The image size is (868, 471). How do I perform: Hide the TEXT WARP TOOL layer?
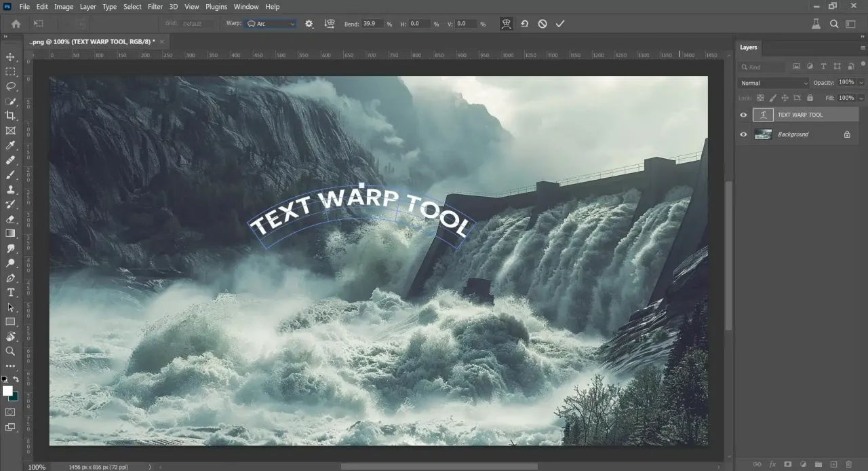tap(743, 115)
